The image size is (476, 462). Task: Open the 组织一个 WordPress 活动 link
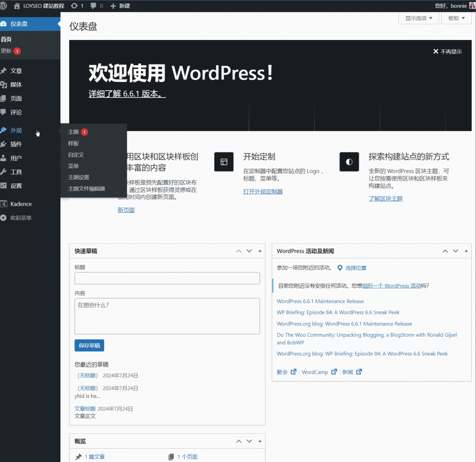click(392, 286)
